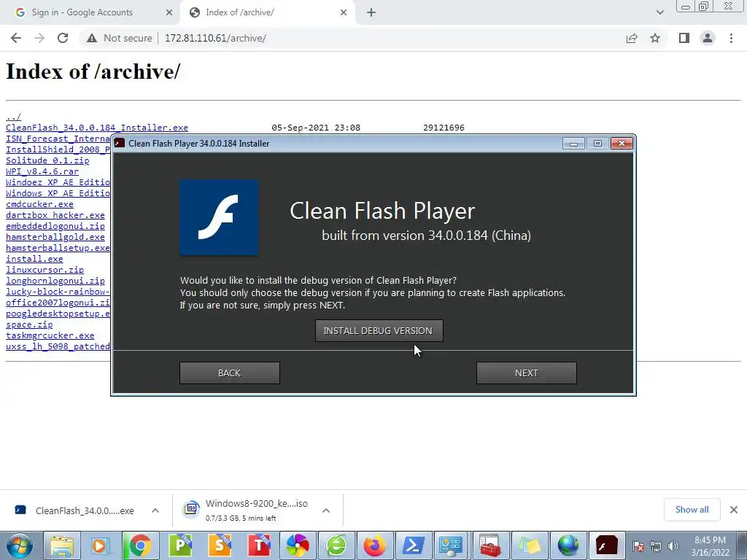The image size is (747, 560).
Task: Click the address bar URL
Action: [x=215, y=38]
